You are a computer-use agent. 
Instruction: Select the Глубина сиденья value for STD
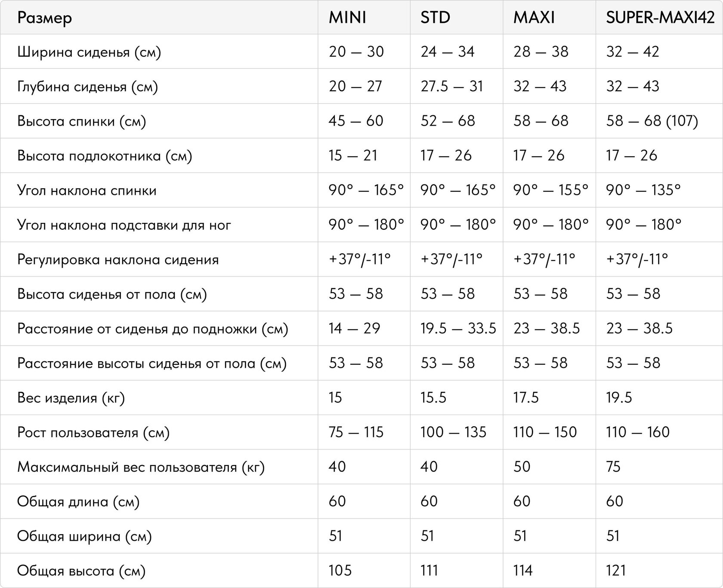click(x=451, y=86)
